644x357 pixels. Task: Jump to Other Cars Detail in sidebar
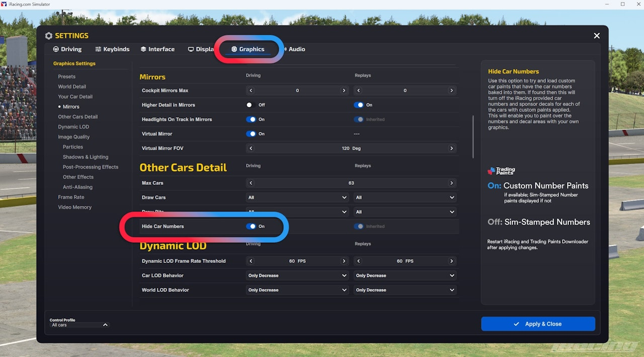(77, 117)
